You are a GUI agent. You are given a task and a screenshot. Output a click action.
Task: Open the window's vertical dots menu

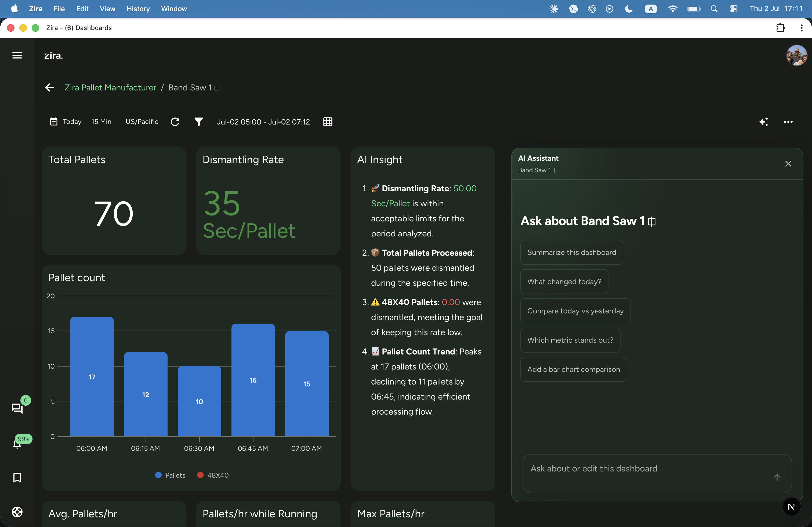(x=802, y=28)
